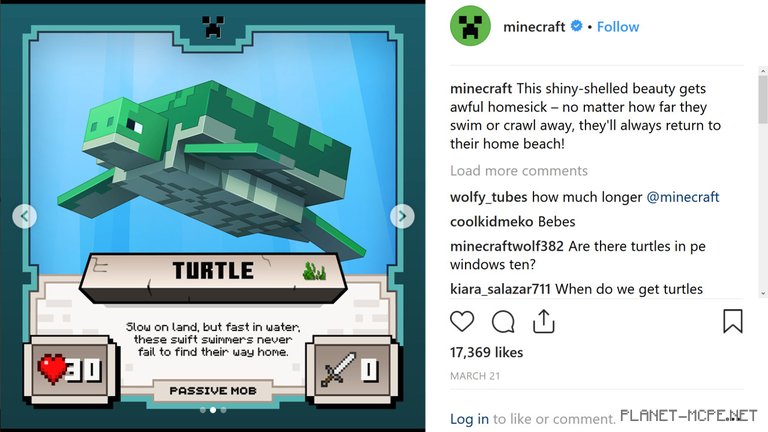Save post with the bookmark icon

point(733,321)
